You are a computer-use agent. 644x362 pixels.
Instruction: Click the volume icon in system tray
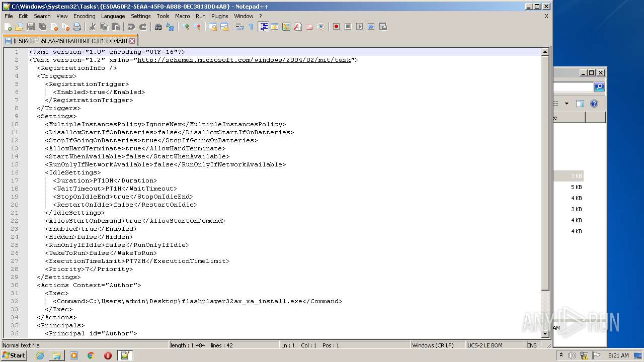pyautogui.click(x=572, y=355)
